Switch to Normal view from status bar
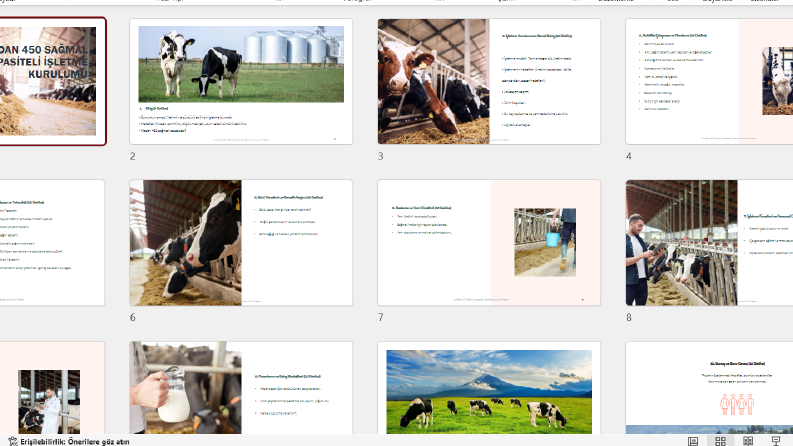 coord(693,441)
